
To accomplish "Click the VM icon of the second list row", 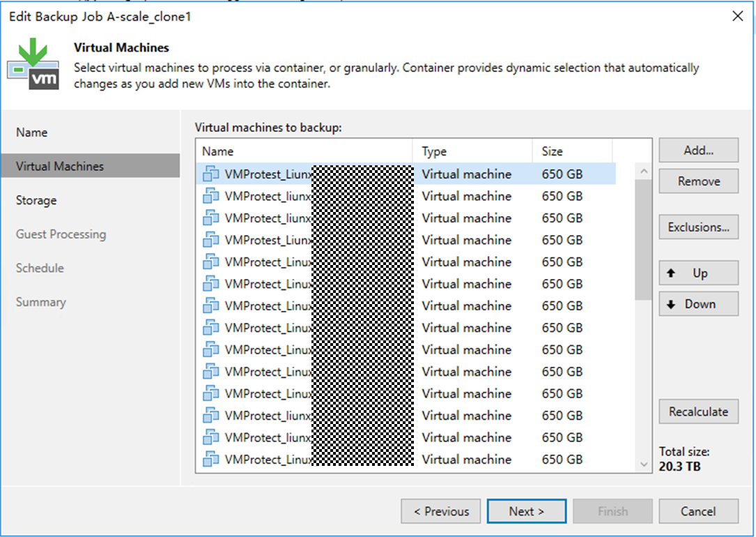I will 210,197.
